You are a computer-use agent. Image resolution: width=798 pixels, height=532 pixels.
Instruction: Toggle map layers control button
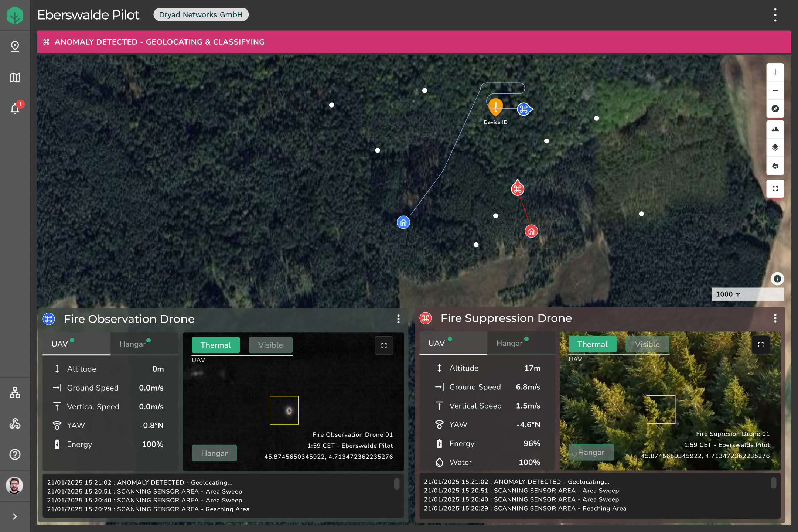pos(775,147)
